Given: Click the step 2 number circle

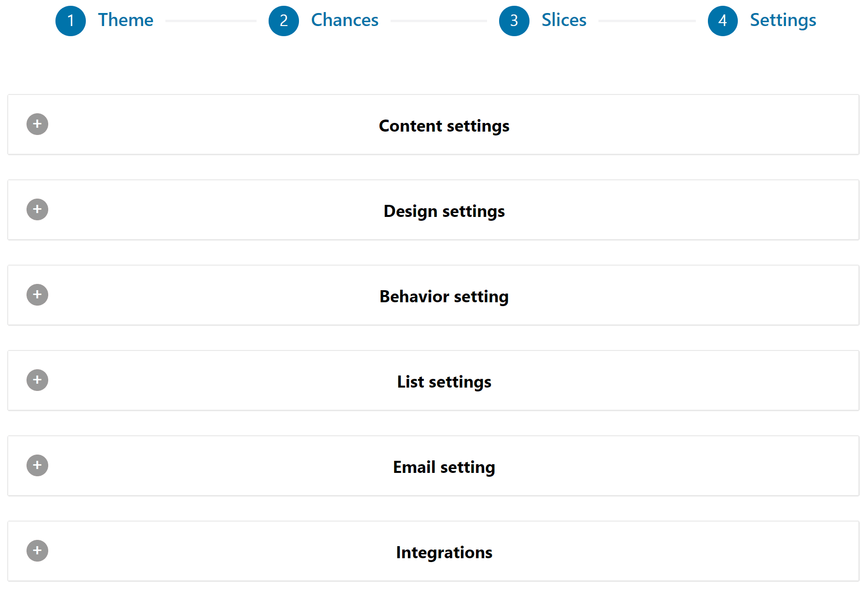Looking at the screenshot, I should (x=284, y=21).
